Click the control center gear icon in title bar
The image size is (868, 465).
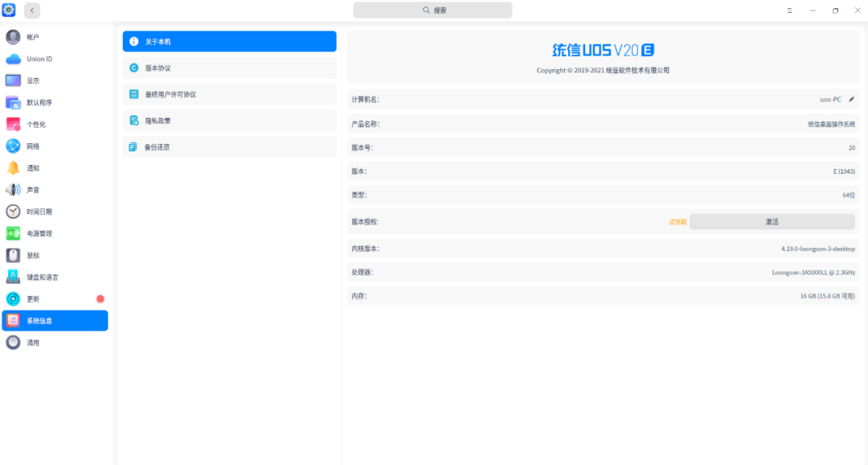click(9, 10)
